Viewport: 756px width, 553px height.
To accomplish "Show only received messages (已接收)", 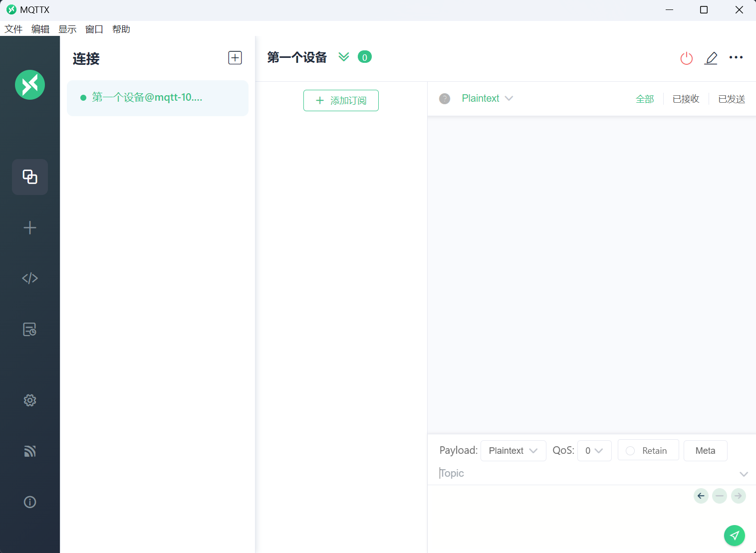I will click(x=686, y=99).
